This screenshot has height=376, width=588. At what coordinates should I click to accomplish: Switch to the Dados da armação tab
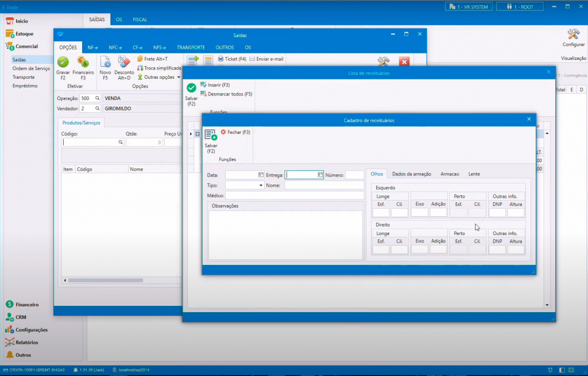pyautogui.click(x=411, y=174)
